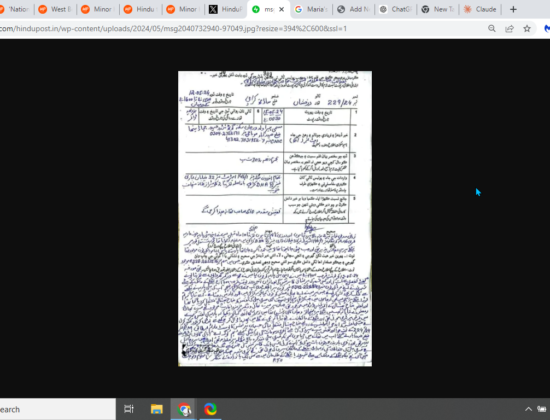
Task: Open a new tab with plus button
Action: pos(513,9)
